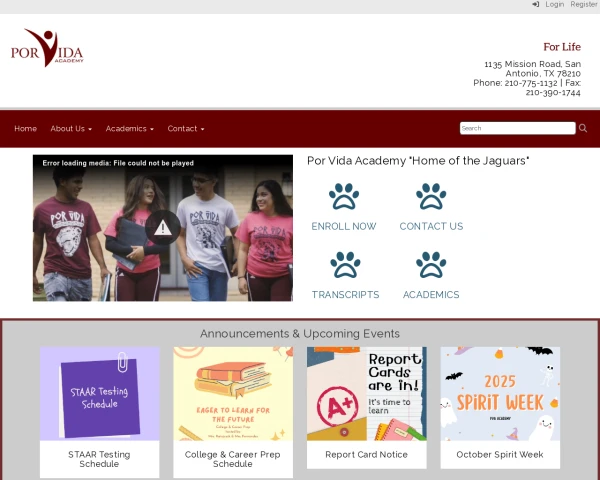Viewport: 600px width, 480px height.
Task: Open the STAAR Testing Schedule thumbnail
Action: [x=99, y=393]
